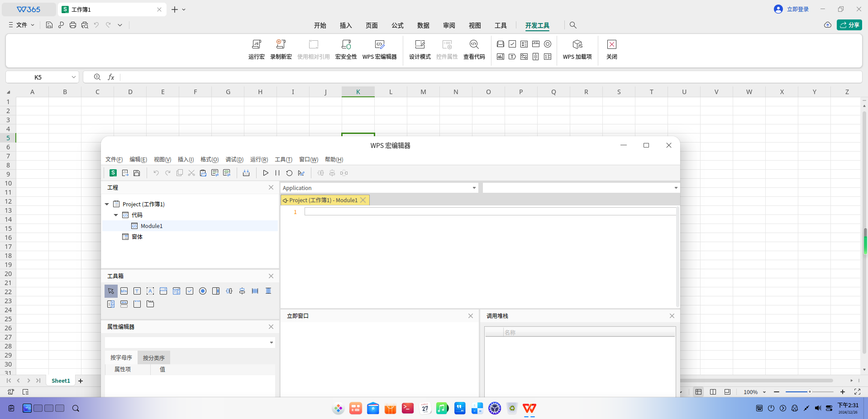Click the 立即登录 login link

click(797, 9)
